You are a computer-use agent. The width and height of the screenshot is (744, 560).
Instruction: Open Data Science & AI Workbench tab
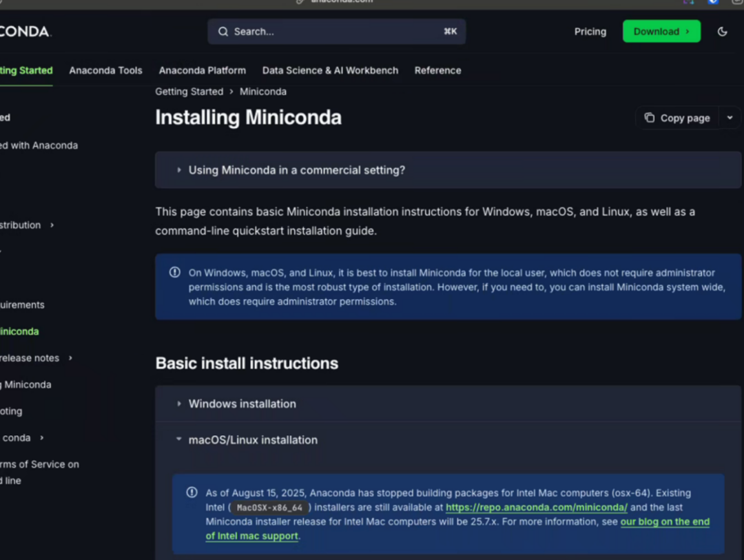330,70
